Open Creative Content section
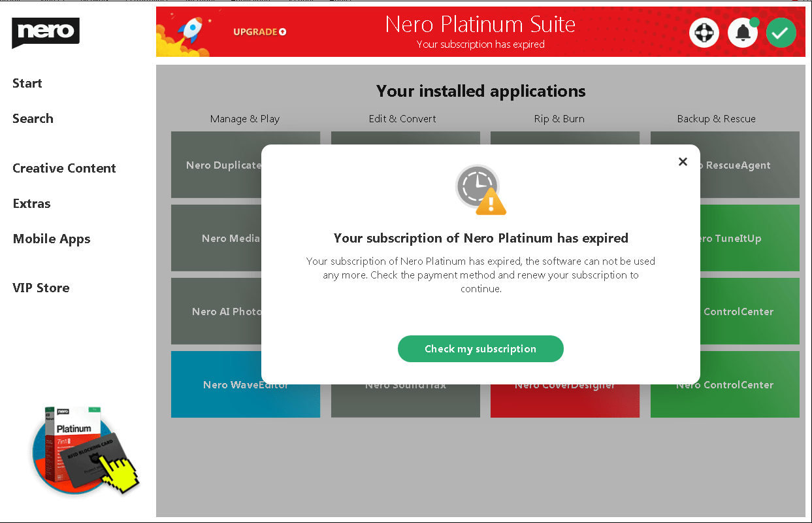Screen dimensions: 812x523 (x=64, y=168)
